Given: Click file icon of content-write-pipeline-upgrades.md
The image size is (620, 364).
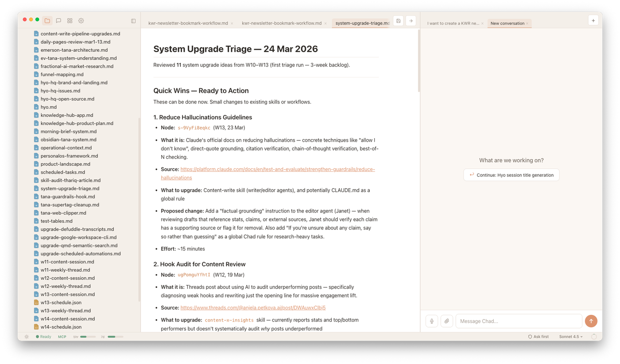Looking at the screenshot, I should tap(36, 34).
